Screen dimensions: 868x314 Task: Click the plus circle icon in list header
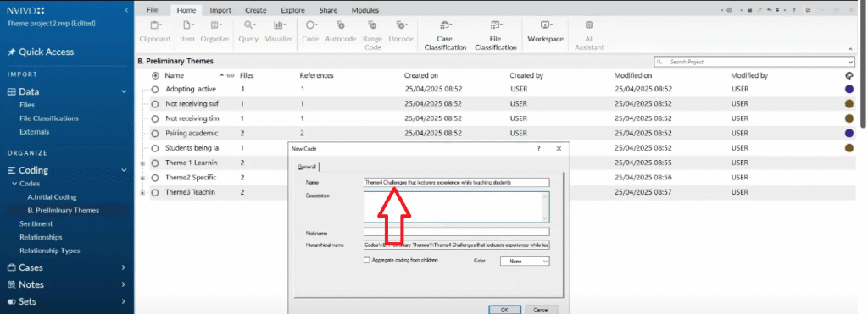155,75
